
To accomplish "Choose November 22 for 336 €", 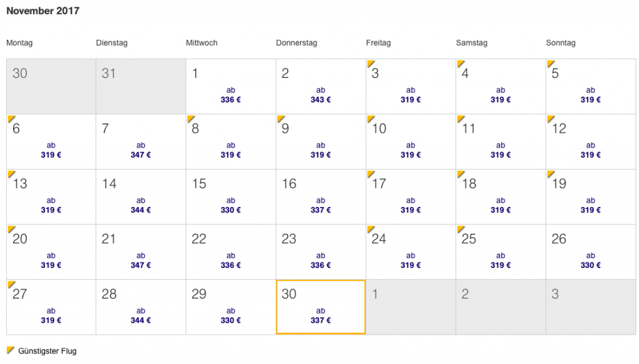I will [x=230, y=252].
